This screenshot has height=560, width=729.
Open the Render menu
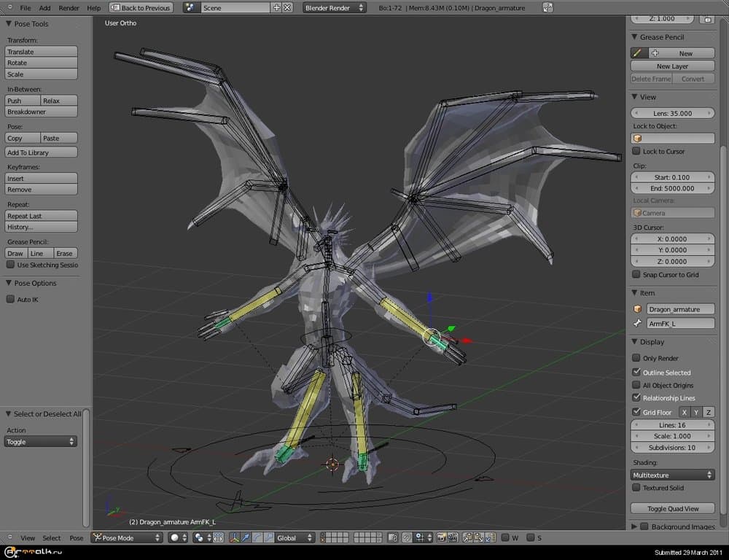tap(69, 8)
